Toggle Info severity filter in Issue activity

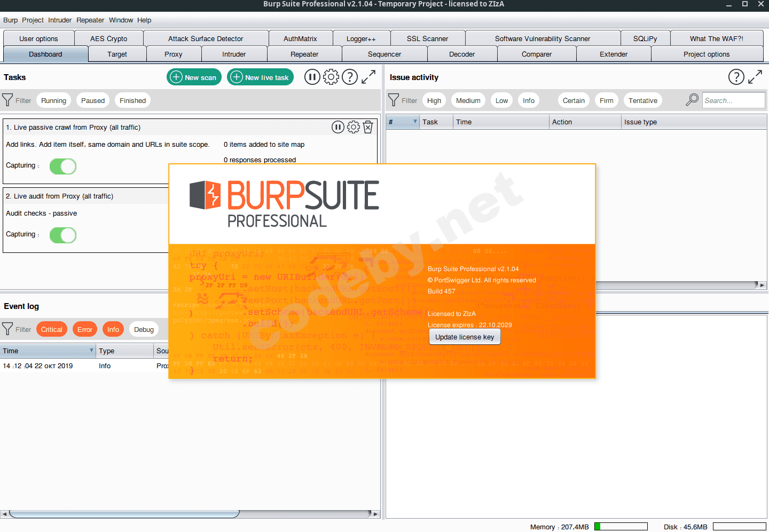pos(529,100)
